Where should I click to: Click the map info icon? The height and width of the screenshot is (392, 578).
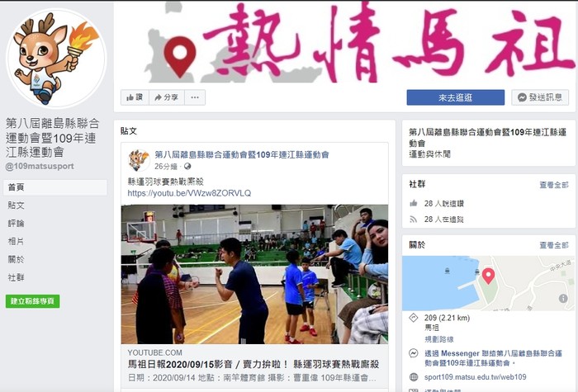click(563, 299)
